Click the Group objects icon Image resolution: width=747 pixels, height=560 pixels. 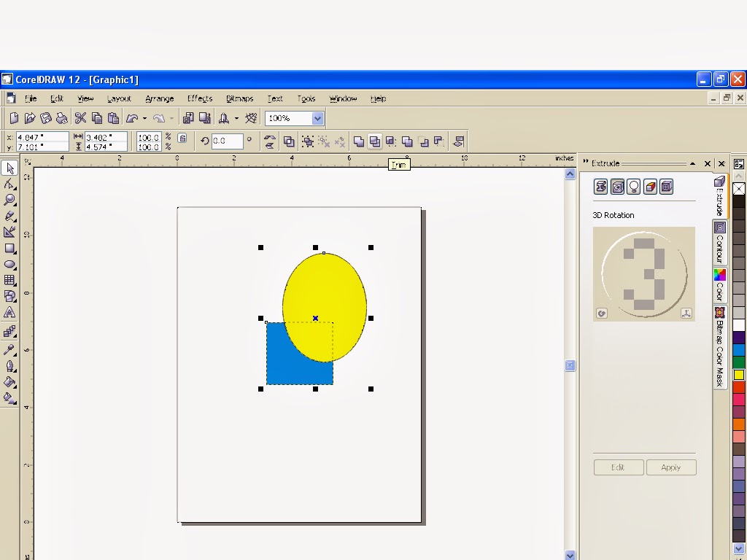pos(308,141)
